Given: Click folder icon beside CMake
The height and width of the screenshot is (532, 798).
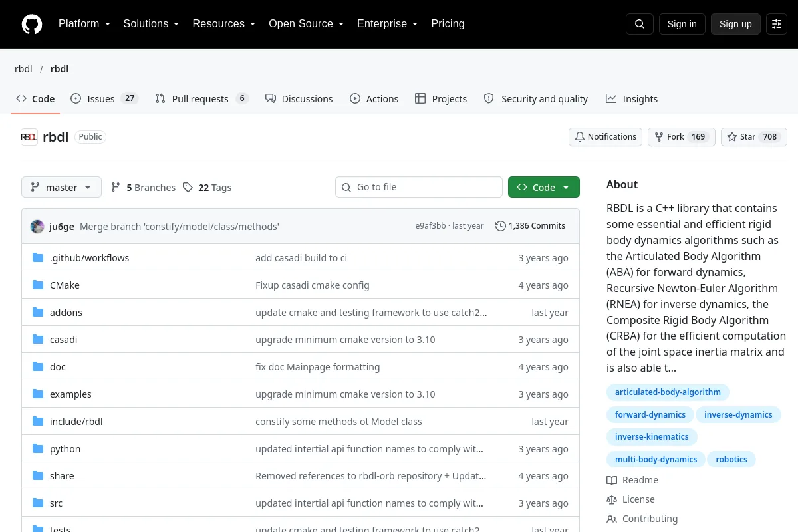Looking at the screenshot, I should [x=38, y=285].
